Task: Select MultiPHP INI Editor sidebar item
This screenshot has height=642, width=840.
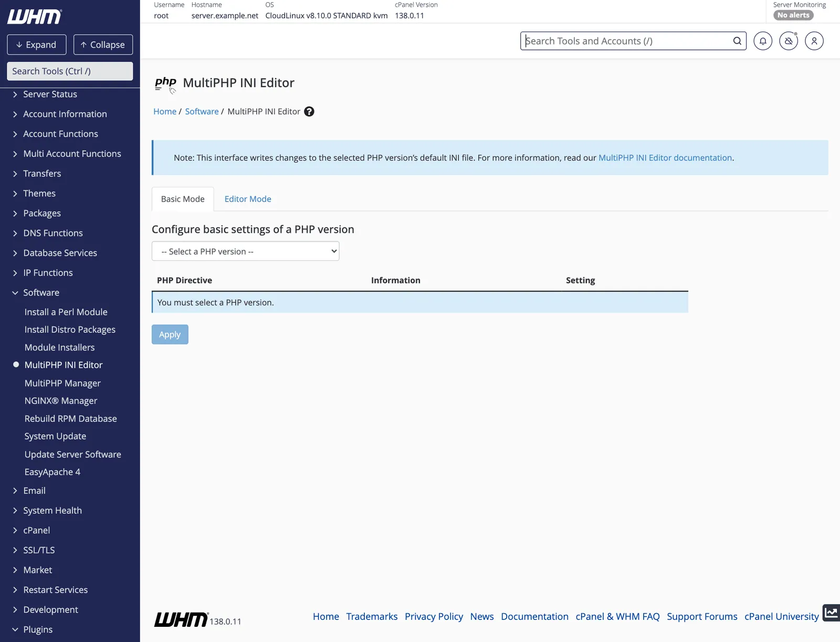Action: coord(64,365)
